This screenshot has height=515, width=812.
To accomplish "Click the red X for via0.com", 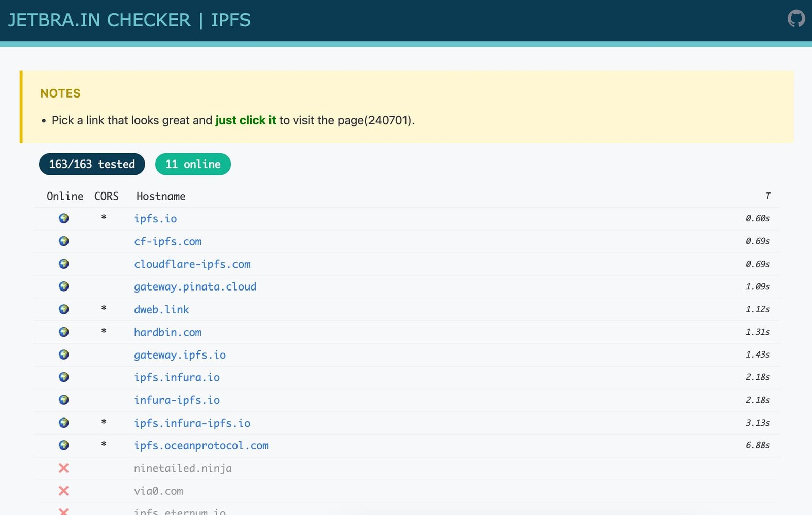I will (64, 491).
